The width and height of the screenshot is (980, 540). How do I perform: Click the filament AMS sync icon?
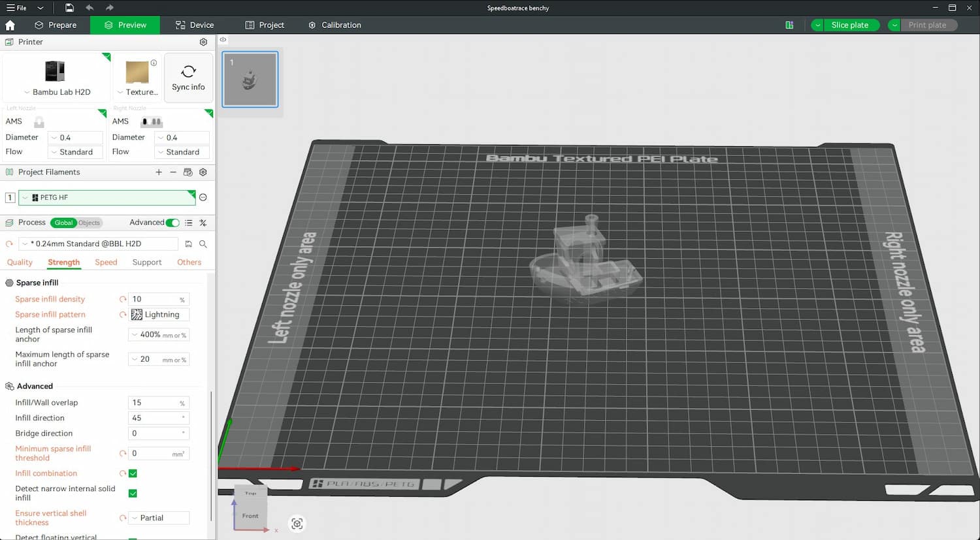[x=188, y=172]
